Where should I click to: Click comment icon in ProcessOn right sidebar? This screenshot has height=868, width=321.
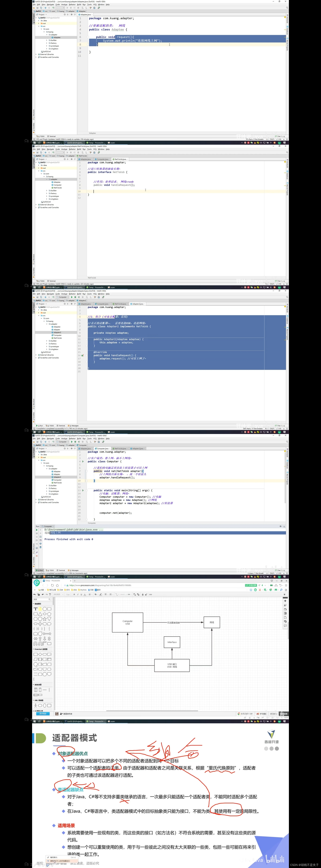tap(285, 626)
